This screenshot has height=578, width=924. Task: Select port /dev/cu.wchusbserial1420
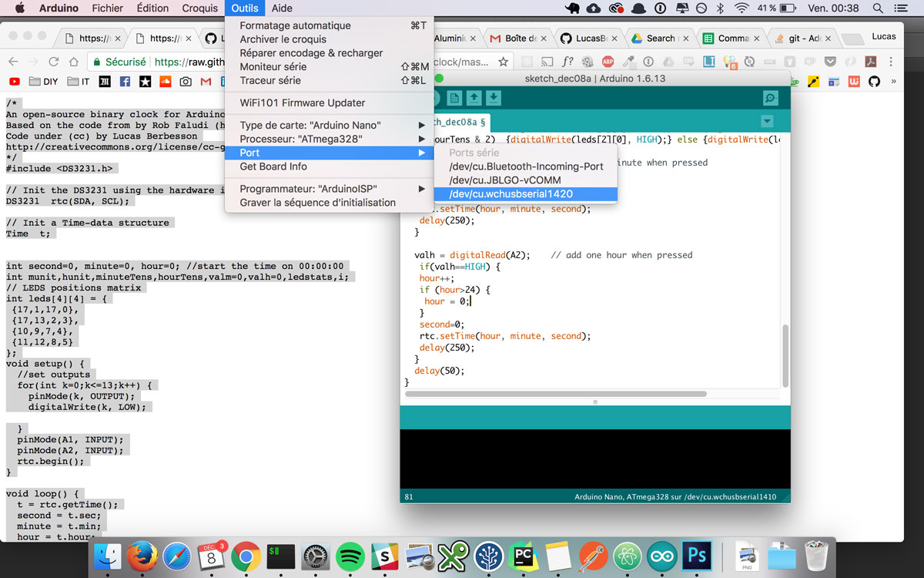coord(526,194)
